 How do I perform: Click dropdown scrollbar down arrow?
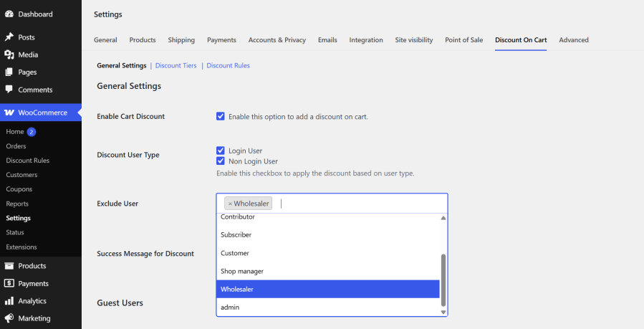(x=443, y=313)
